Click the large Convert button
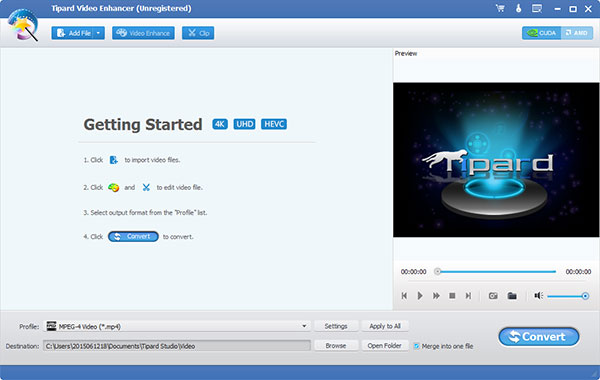Viewport: 600px width, 380px height. pyautogui.click(x=539, y=337)
